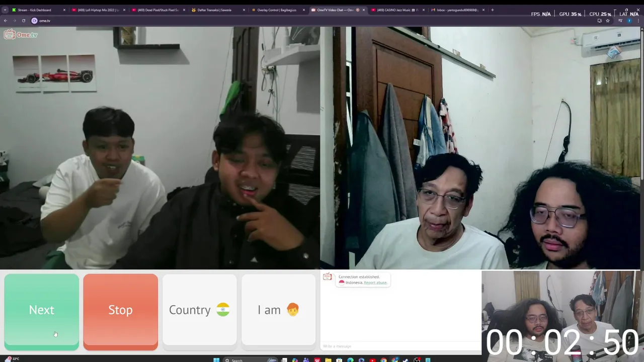Click your own webcam video feed

click(480, 148)
